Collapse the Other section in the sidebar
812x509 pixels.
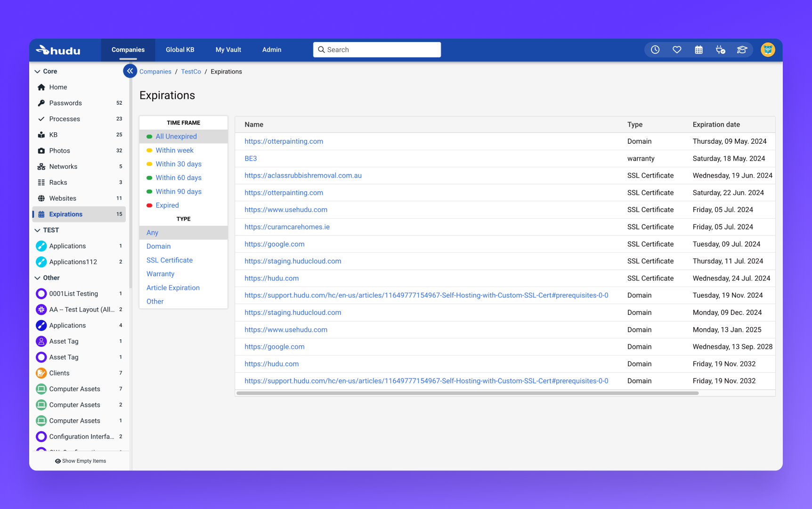tap(49, 278)
